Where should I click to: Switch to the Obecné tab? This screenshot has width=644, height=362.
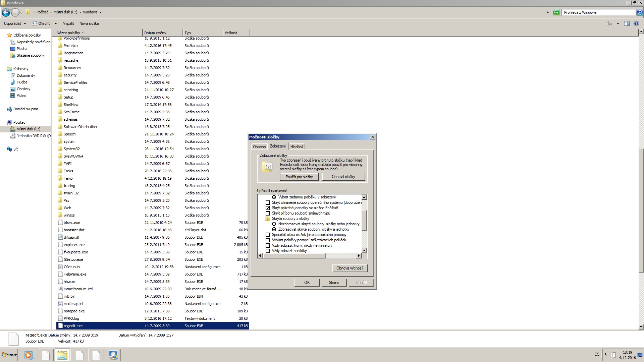(x=259, y=147)
